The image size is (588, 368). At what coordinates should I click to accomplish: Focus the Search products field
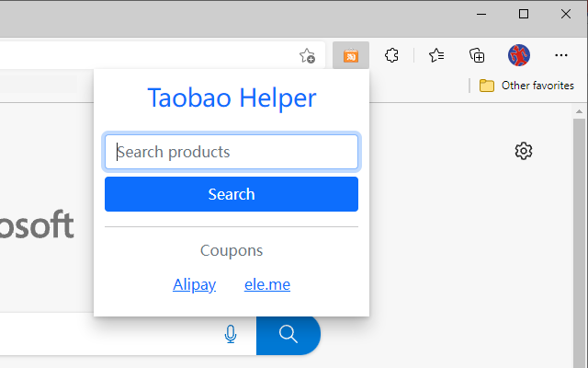coord(232,152)
